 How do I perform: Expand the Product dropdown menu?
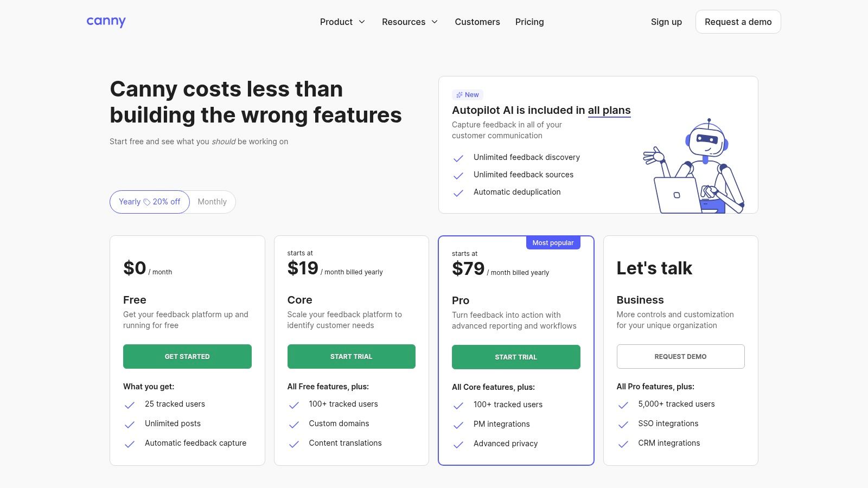click(x=342, y=22)
